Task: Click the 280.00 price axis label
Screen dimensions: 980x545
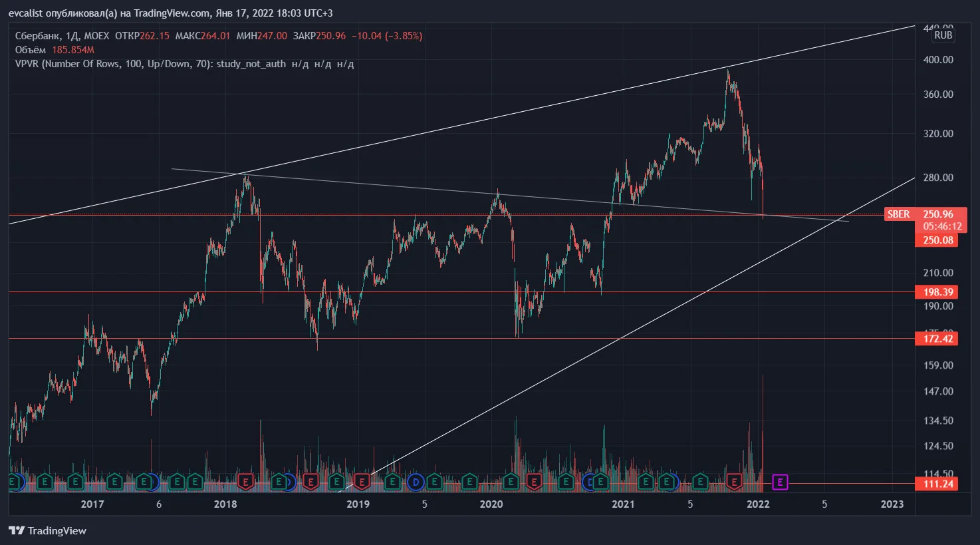Action: [938, 178]
